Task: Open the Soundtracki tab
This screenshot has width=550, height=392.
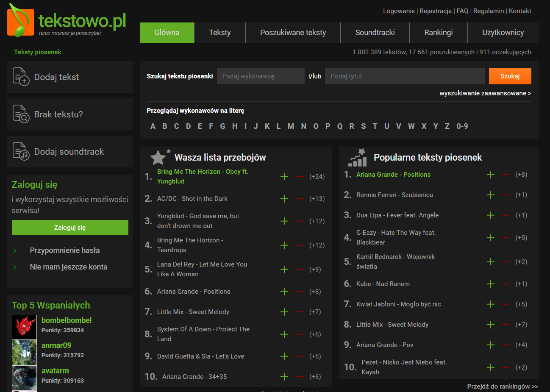Action: [x=375, y=33]
